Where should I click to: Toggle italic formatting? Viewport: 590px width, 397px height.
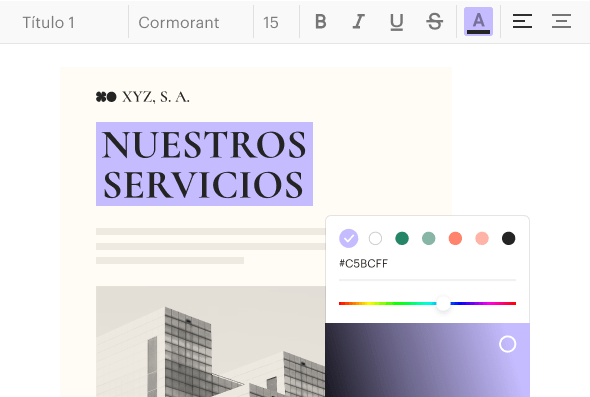tap(359, 22)
